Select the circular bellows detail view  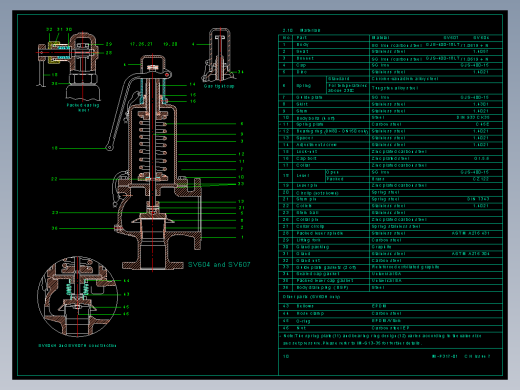coord(78,296)
